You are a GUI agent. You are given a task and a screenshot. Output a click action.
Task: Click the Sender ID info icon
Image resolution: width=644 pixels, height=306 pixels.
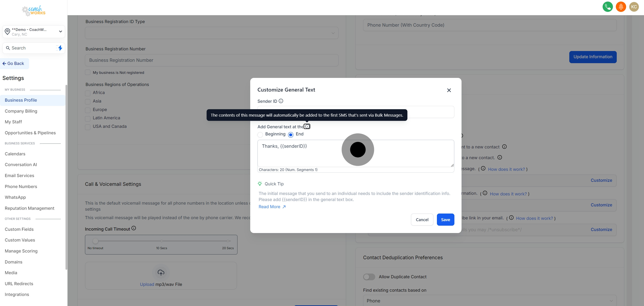[281, 101]
